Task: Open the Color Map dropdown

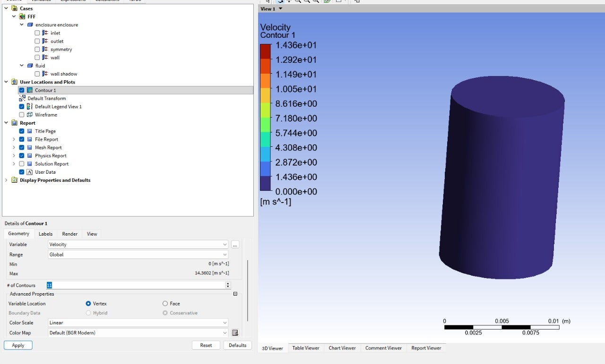Action: [x=138, y=333]
